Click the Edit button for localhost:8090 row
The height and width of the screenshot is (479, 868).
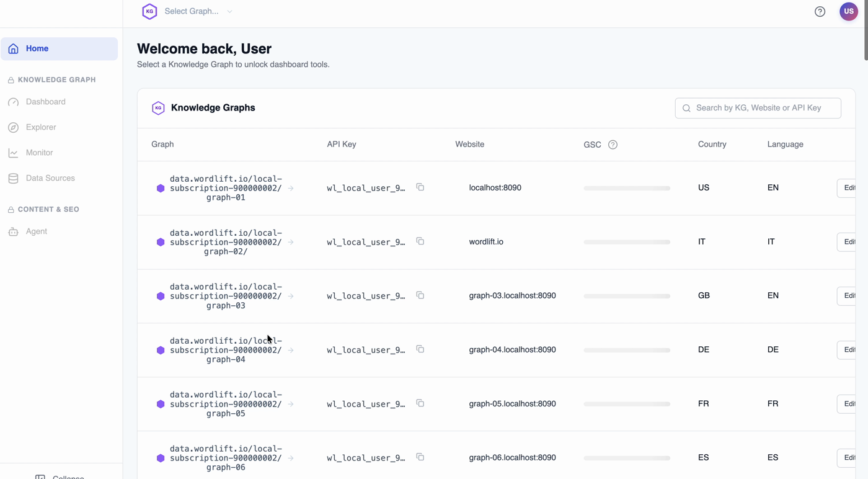(x=847, y=188)
